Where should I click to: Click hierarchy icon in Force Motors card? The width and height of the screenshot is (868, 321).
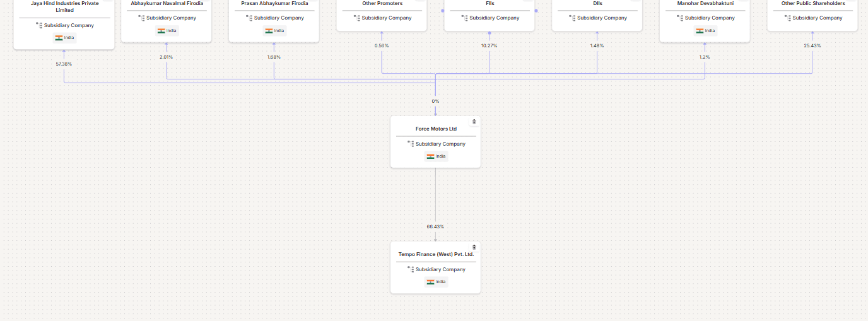point(410,144)
